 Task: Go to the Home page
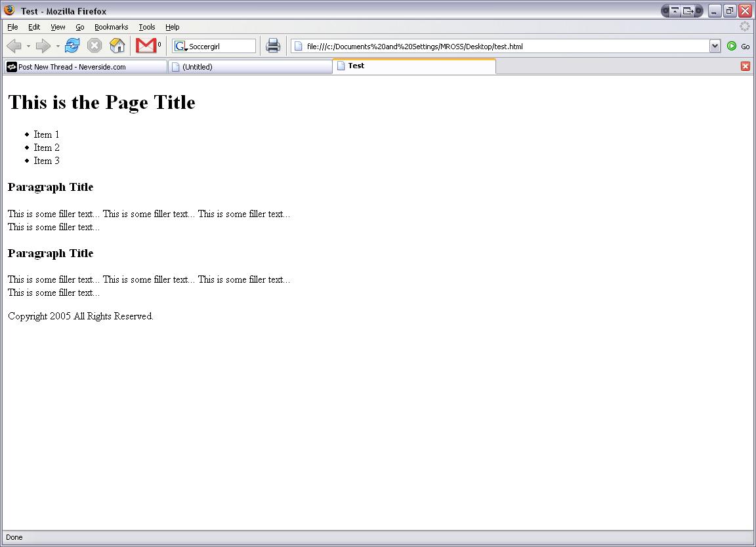point(117,46)
